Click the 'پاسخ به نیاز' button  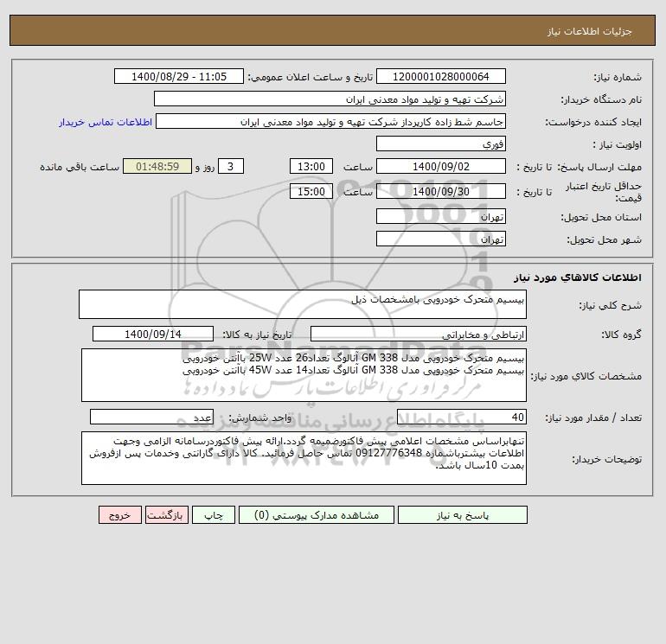click(463, 515)
